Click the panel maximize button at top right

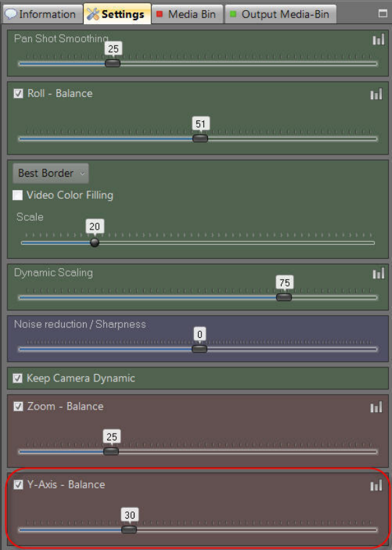pos(383,13)
